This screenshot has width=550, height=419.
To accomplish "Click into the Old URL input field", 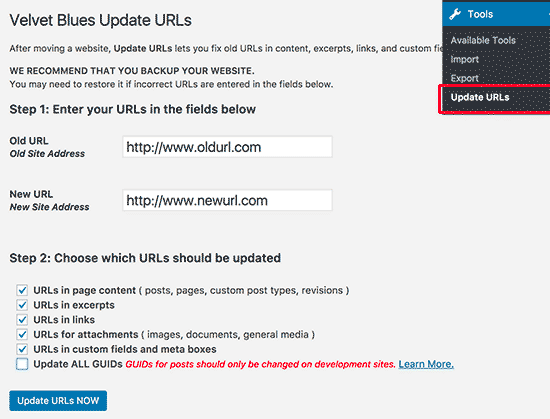I will coord(227,147).
